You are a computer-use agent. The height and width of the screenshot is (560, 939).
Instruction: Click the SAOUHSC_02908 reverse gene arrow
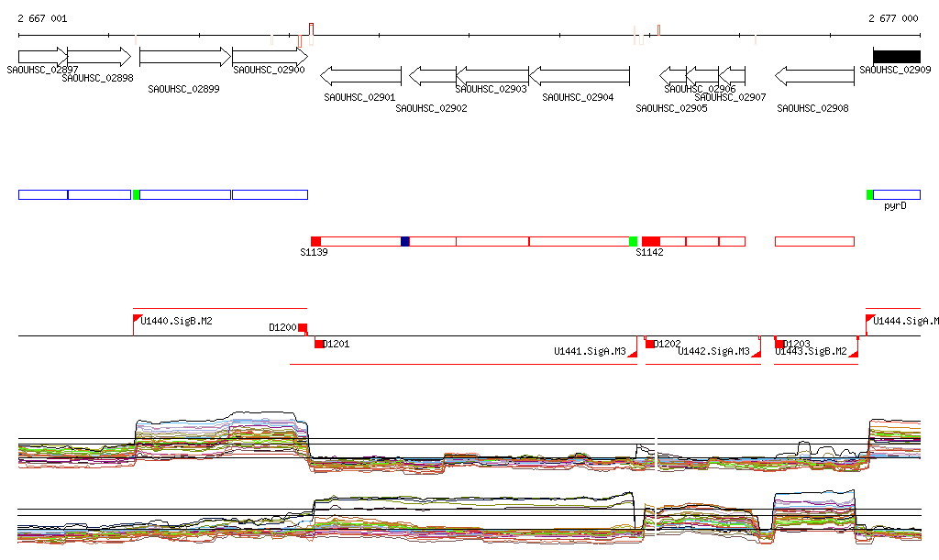(x=814, y=76)
